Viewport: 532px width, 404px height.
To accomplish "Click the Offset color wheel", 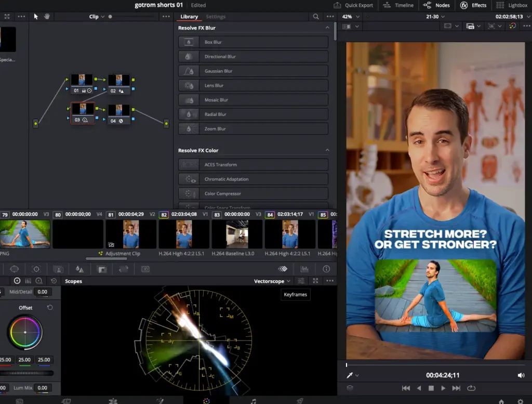I will [24, 333].
